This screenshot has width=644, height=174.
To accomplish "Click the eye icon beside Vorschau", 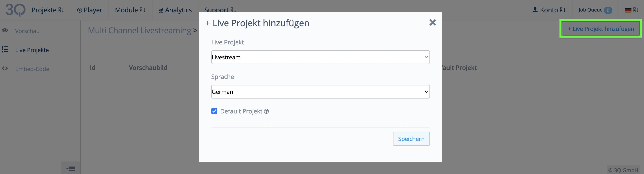I will [x=5, y=30].
